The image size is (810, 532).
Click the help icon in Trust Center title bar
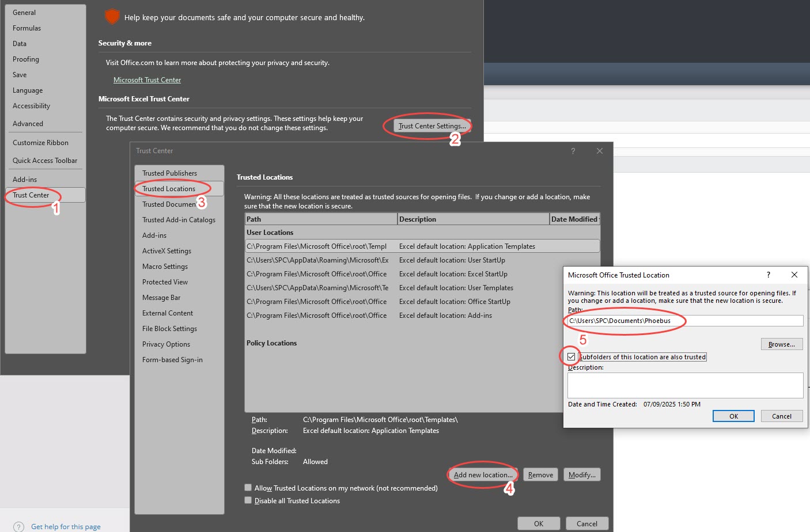pos(573,151)
